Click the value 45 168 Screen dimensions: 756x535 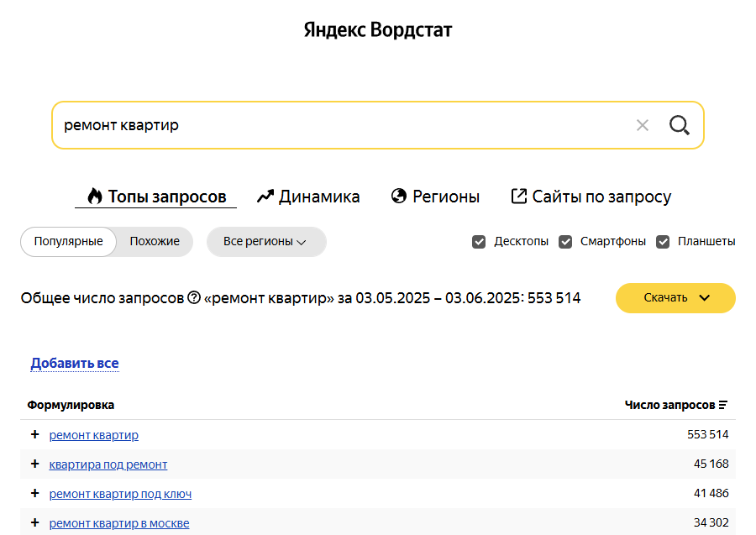(x=711, y=464)
